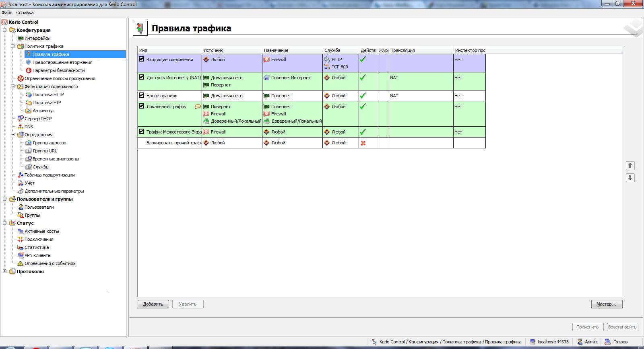This screenshot has height=349, width=644.
Task: Collapse the Статус tree node
Action: click(x=5, y=223)
